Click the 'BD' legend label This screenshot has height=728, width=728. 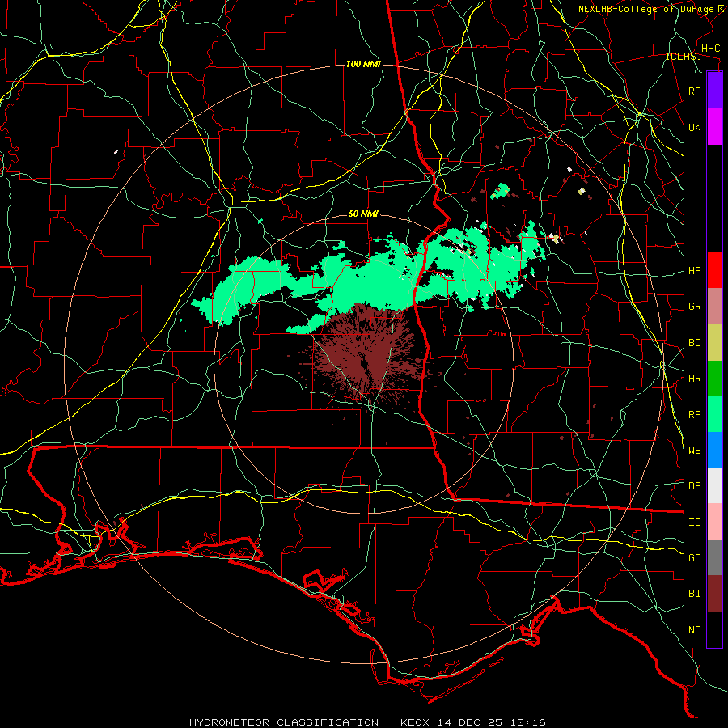(694, 343)
